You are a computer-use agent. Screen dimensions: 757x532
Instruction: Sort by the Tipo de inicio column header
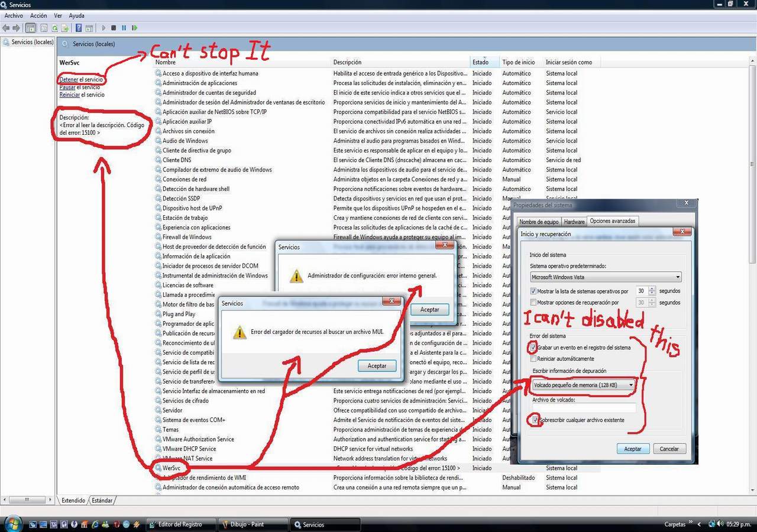521,62
